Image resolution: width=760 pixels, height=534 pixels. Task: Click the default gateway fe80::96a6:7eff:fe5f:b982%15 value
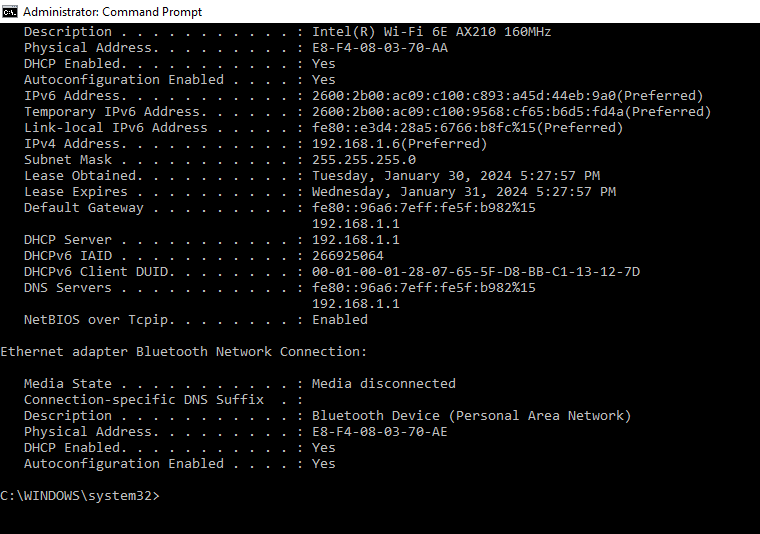[x=424, y=207]
